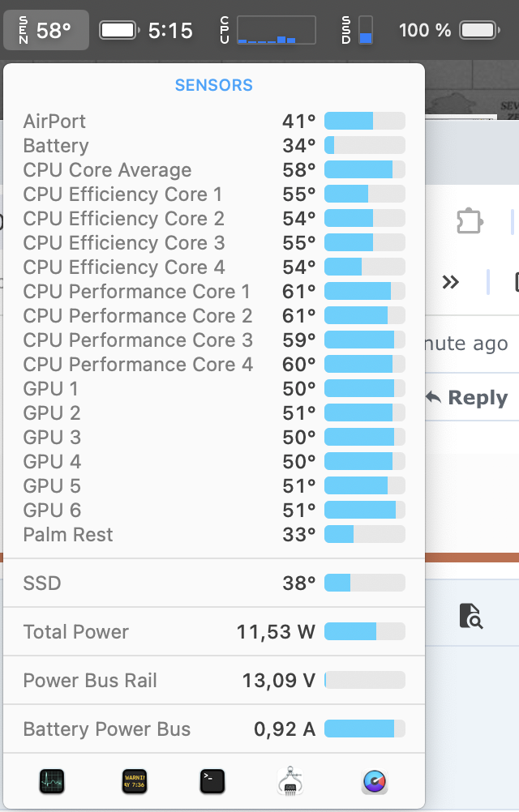Expand the hidden bookmarks double chevron
Image resolution: width=519 pixels, height=812 pixels.
coord(450,282)
